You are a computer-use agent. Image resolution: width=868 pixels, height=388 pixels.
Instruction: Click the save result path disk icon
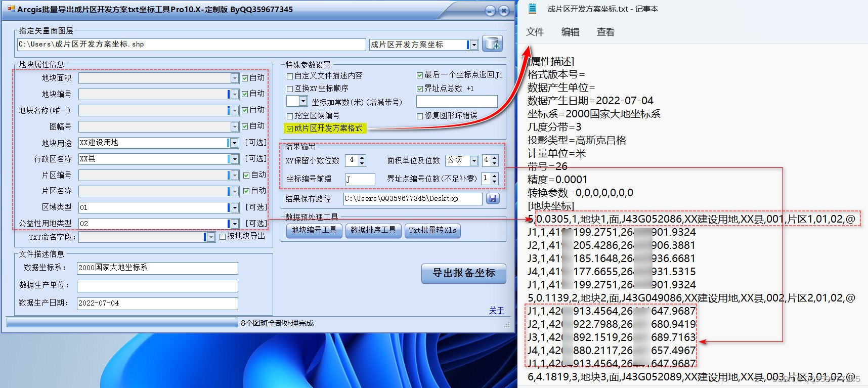493,199
